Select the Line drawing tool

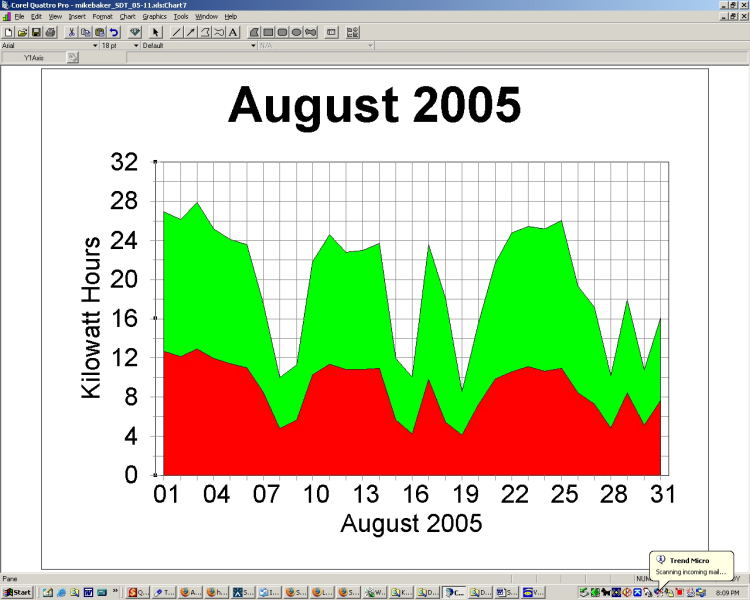point(177,32)
